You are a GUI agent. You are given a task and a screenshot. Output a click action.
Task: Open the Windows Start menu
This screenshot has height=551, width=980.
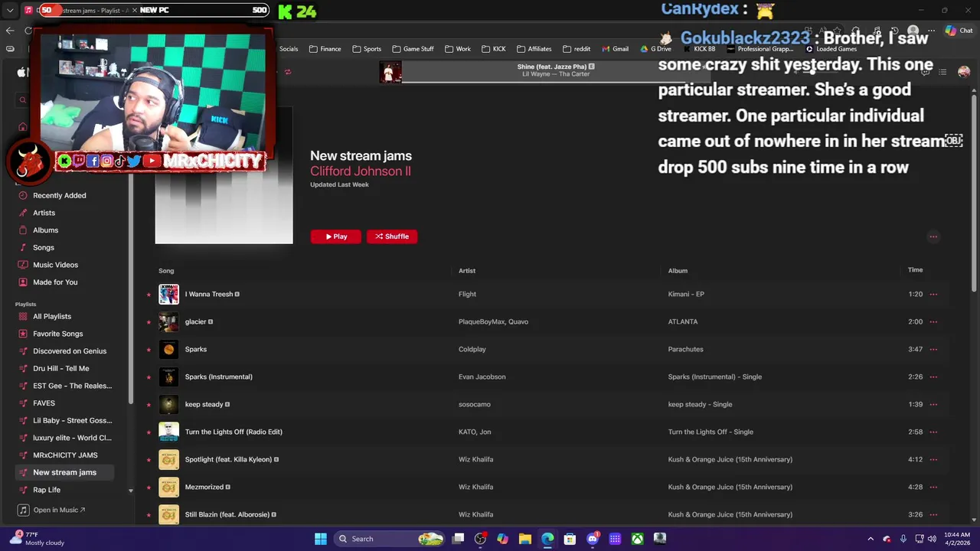321,539
